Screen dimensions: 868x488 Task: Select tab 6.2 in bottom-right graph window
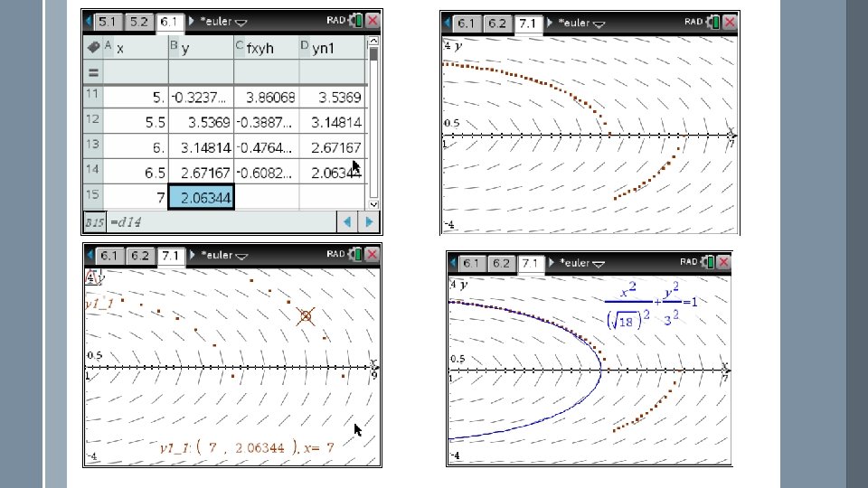[x=502, y=263]
